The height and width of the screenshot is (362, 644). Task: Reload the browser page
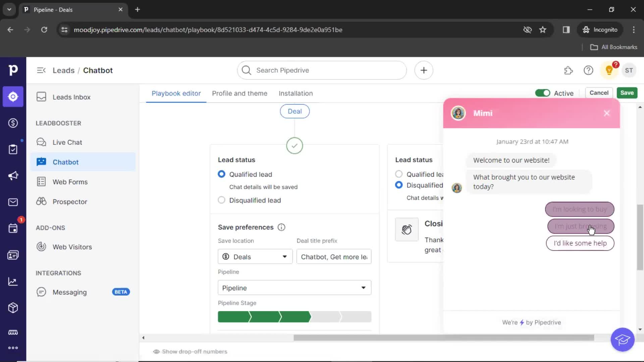(x=44, y=30)
